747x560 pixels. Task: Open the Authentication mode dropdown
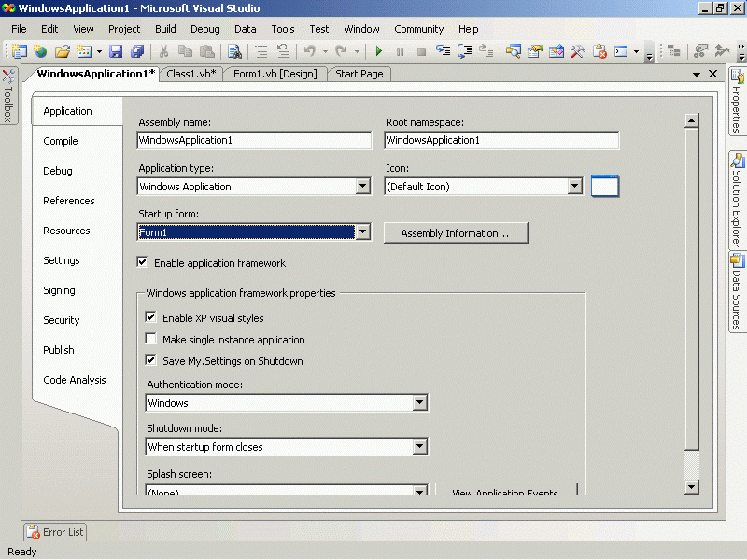419,403
